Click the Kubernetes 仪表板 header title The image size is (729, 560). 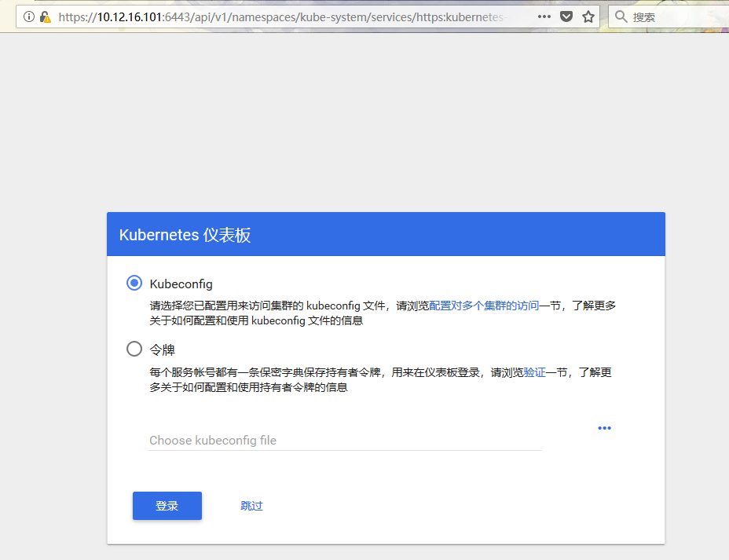(185, 235)
